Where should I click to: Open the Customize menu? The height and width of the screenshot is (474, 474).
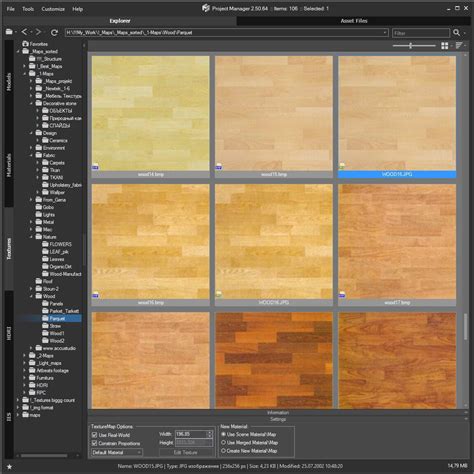click(x=53, y=9)
